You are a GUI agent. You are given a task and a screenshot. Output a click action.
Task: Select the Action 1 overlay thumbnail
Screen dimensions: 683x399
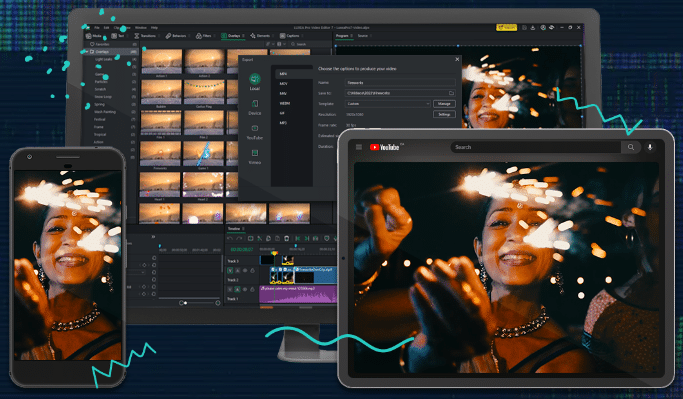click(162, 61)
